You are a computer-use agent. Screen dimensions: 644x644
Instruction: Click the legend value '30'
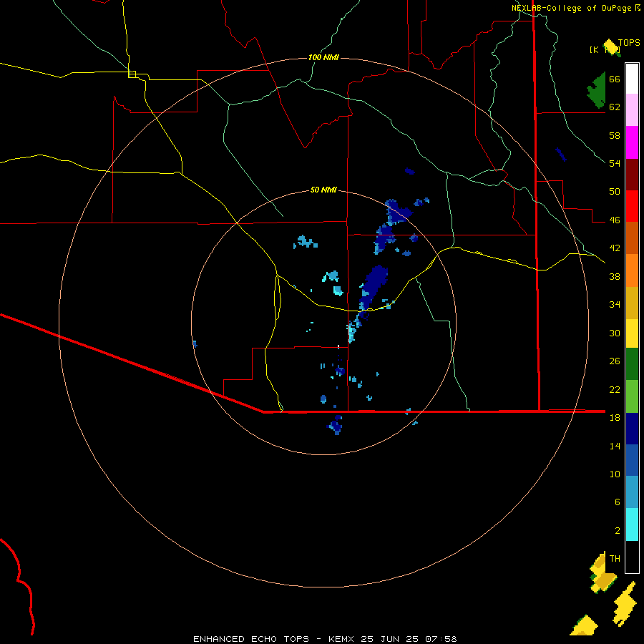[615, 333]
